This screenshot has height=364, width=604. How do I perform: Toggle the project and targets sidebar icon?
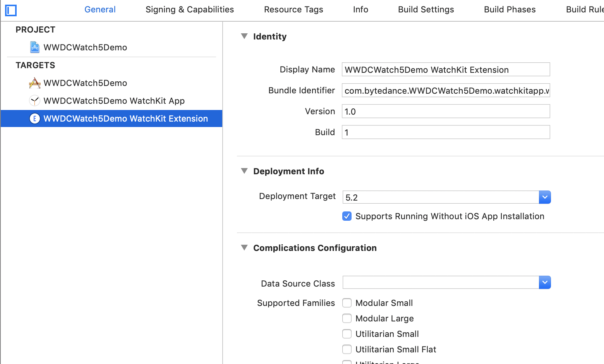[x=11, y=10]
